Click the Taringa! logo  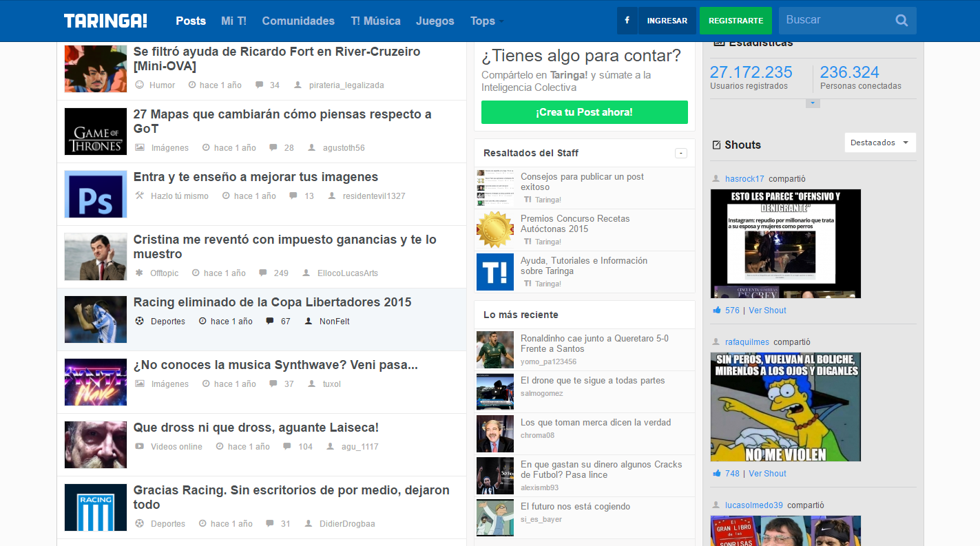(x=105, y=21)
